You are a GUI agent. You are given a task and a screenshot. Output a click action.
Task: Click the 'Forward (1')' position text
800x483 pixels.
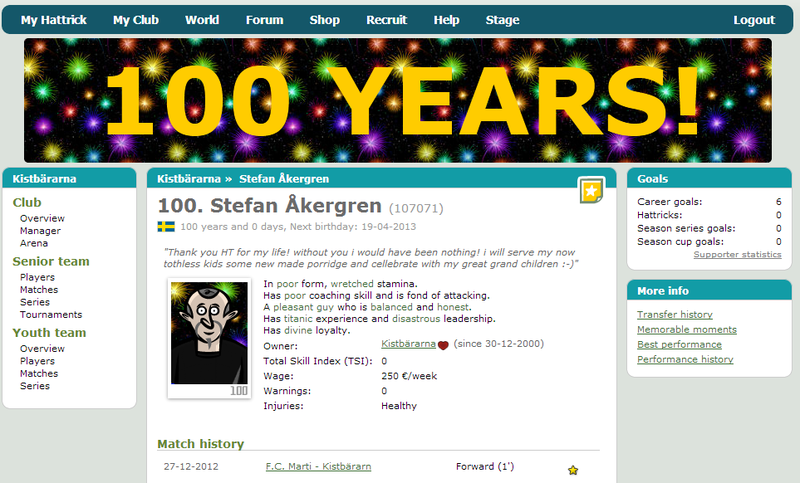(485, 466)
